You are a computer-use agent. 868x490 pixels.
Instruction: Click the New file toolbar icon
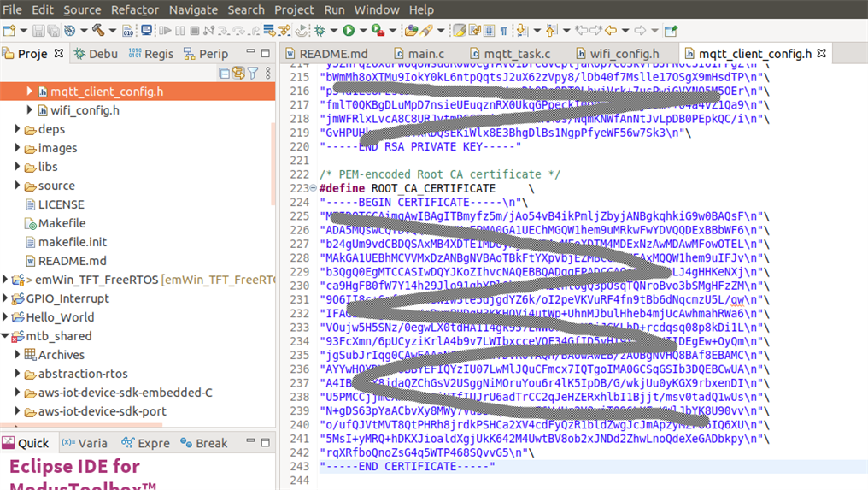pos(9,31)
